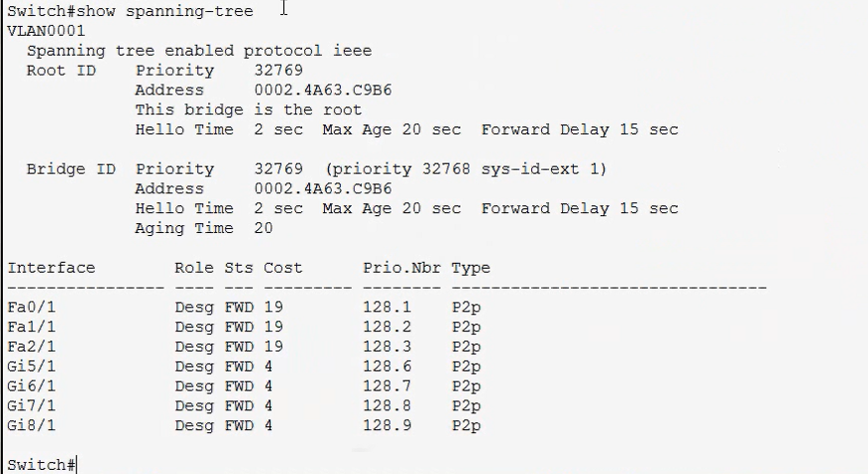Click the Root ID address 0002.4A63.C9B6
868x474 pixels.
(323, 91)
